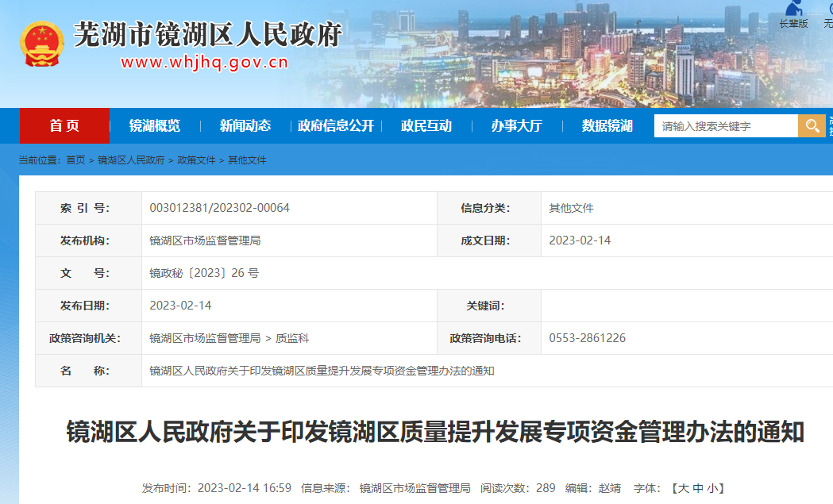This screenshot has height=504, width=833.
Task: Click 镜湖区人民政府 breadcrumb link
Action: point(131,160)
